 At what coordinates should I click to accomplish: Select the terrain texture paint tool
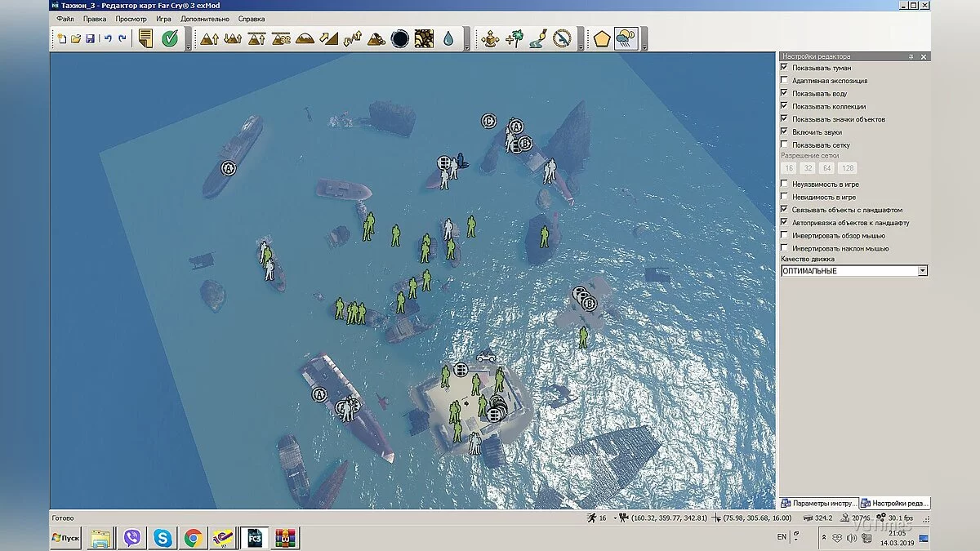pos(424,38)
